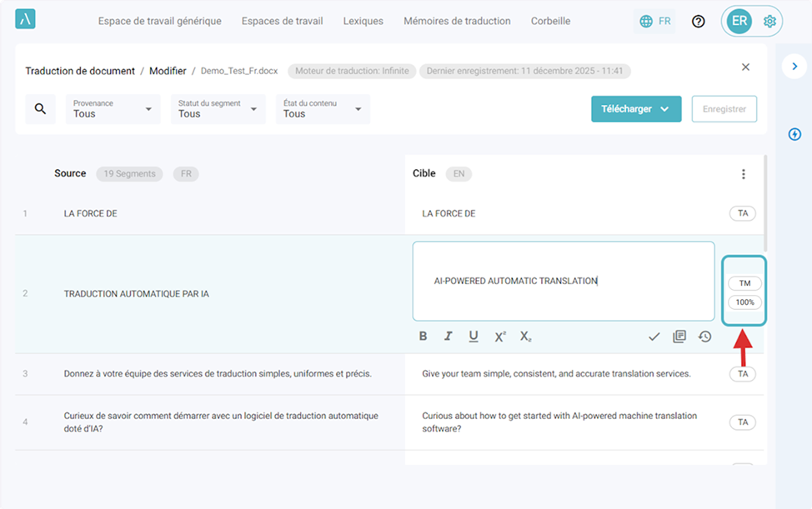Viewport: 812px width, 509px height.
Task: Apply superscript formatting
Action: click(500, 337)
